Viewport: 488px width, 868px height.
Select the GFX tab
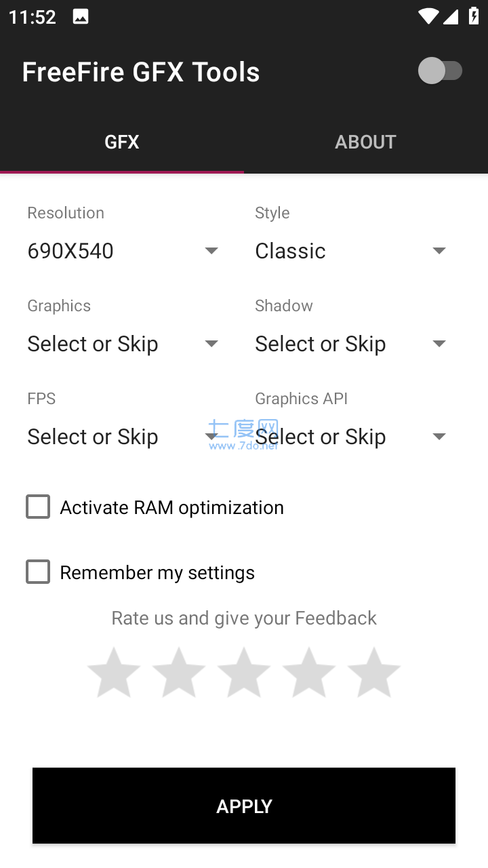(x=122, y=142)
